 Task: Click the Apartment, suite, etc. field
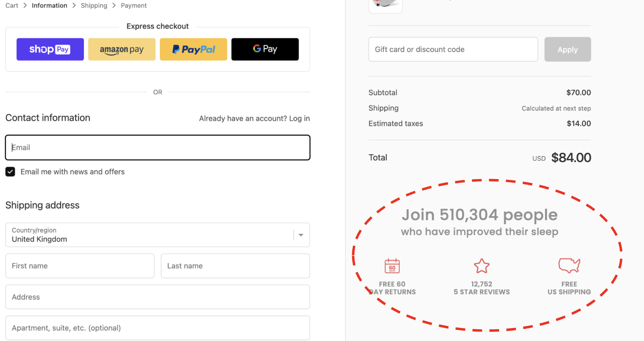tap(158, 328)
